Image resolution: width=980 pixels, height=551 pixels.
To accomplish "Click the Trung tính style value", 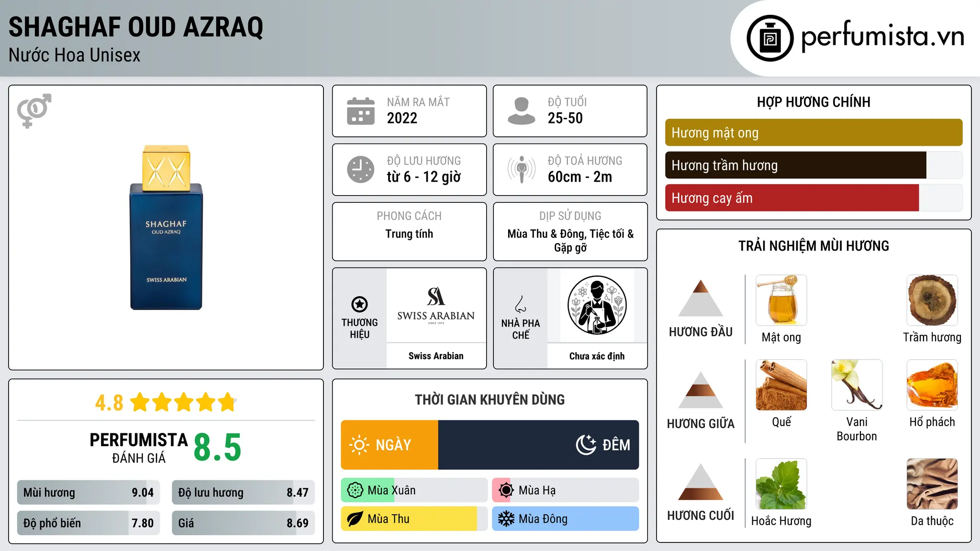I will (x=409, y=234).
